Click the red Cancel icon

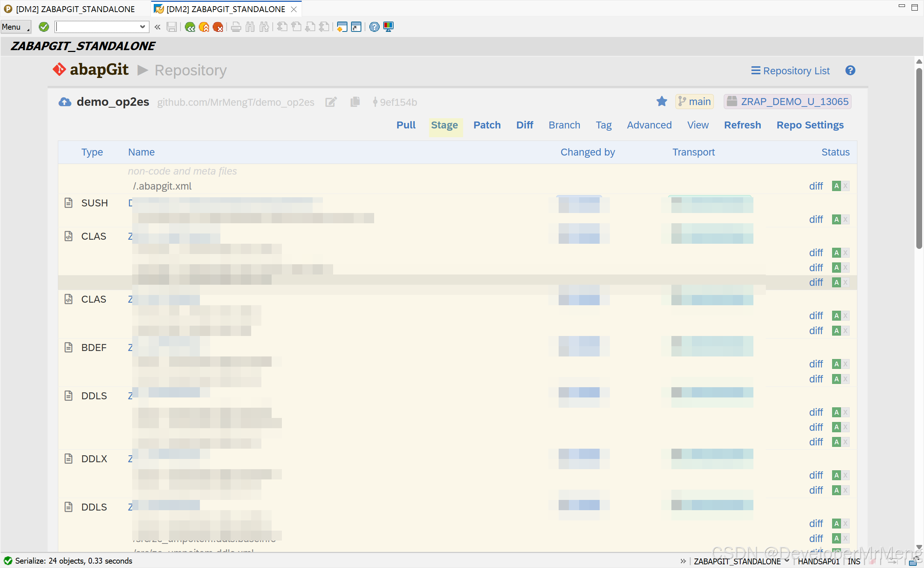click(x=218, y=27)
